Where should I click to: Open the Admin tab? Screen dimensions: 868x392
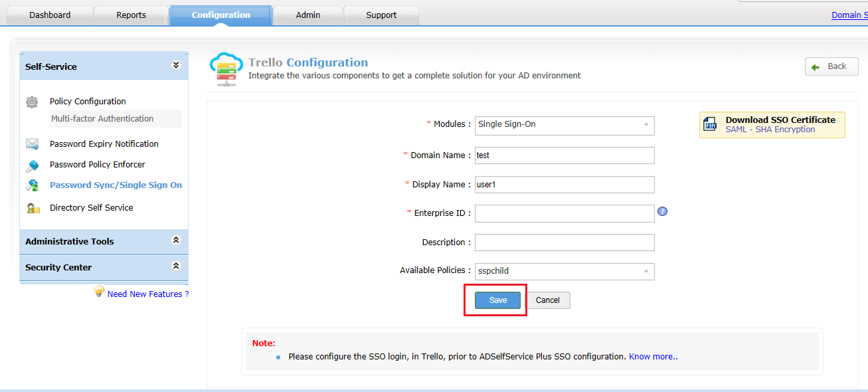[308, 15]
